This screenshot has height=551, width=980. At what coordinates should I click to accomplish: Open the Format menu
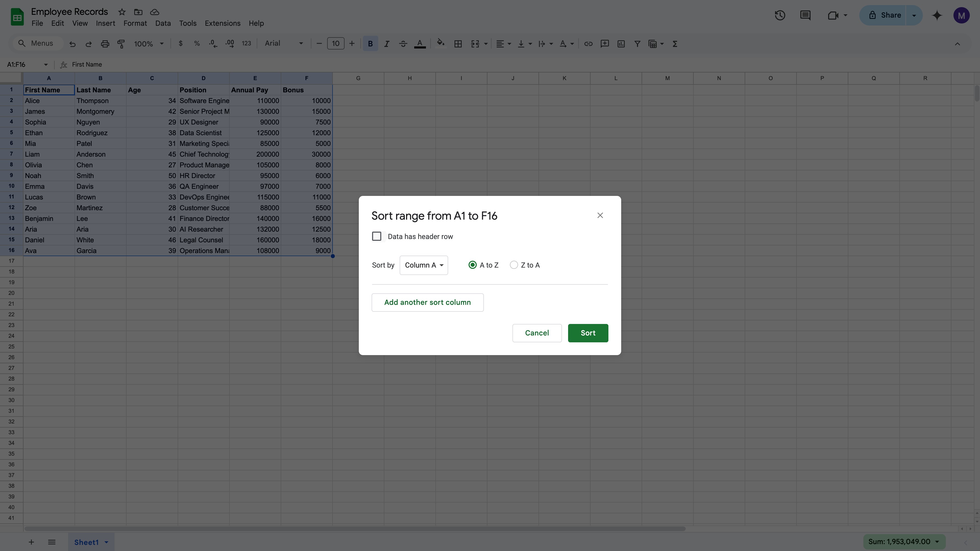pos(135,23)
